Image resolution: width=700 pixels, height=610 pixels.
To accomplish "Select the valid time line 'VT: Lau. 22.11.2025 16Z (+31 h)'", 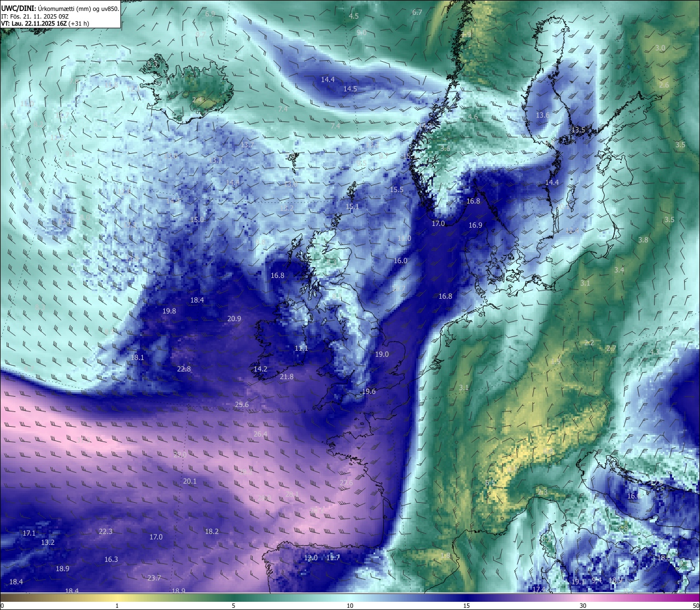I will [x=45, y=24].
